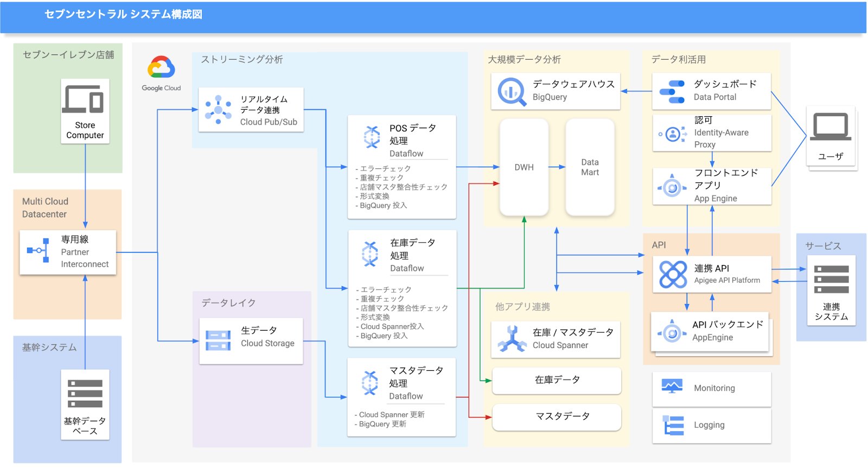Click the BigQuery magnifier icon
The height and width of the screenshot is (468, 868).
[512, 92]
